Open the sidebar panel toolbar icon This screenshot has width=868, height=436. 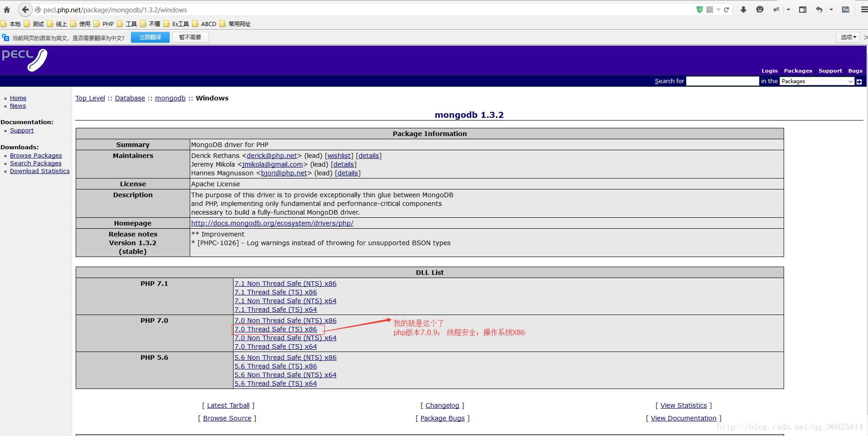click(x=803, y=10)
